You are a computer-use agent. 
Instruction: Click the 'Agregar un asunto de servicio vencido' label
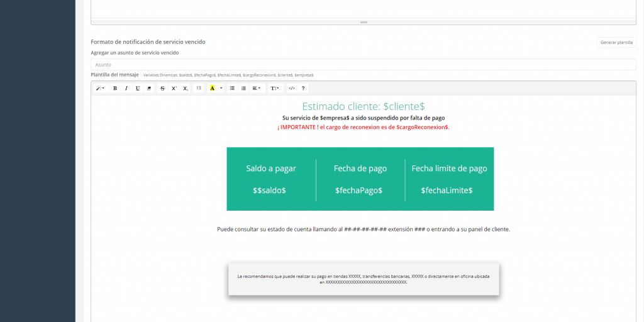135,53
